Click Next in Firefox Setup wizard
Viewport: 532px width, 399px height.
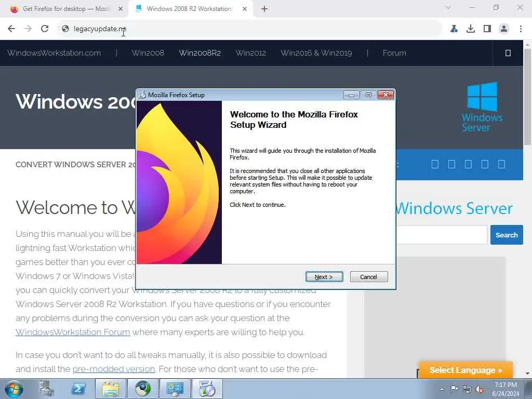[324, 277]
